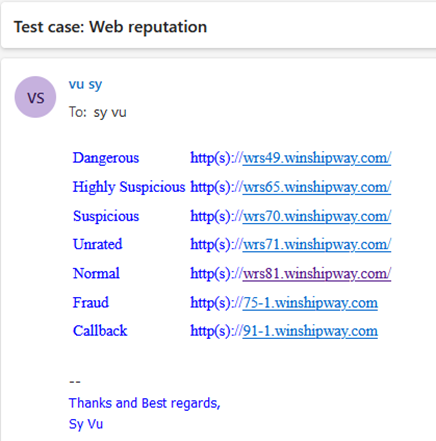Open the wrs71.winshipway.com Unrated link
The width and height of the screenshot is (436, 441).
click(317, 244)
